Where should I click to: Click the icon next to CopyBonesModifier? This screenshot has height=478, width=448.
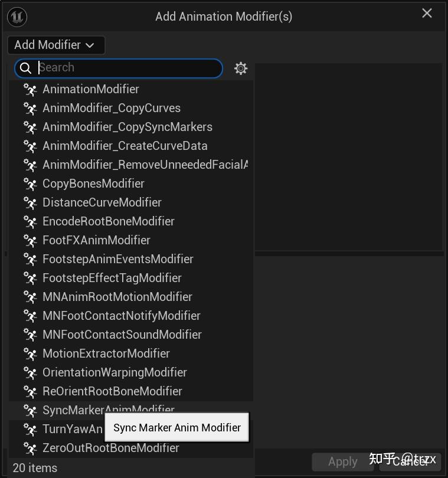pyautogui.click(x=30, y=184)
